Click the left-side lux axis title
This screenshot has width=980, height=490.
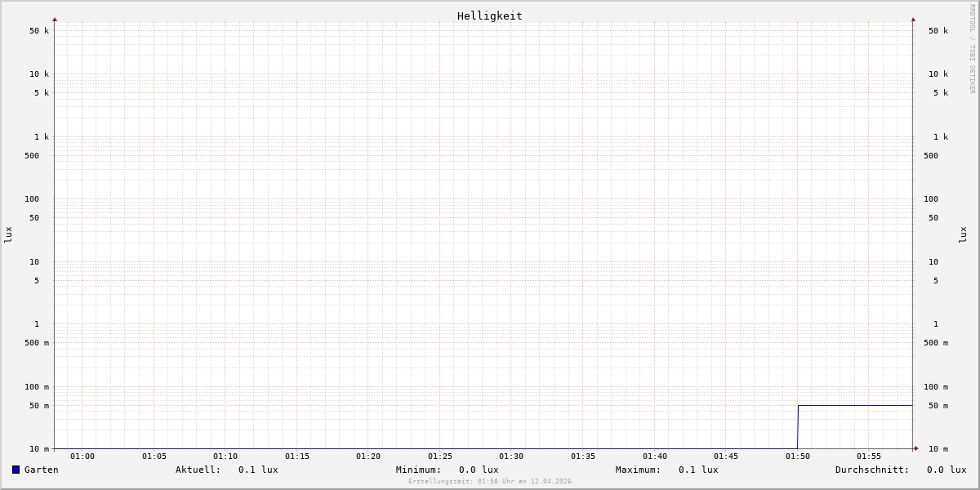coord(8,234)
